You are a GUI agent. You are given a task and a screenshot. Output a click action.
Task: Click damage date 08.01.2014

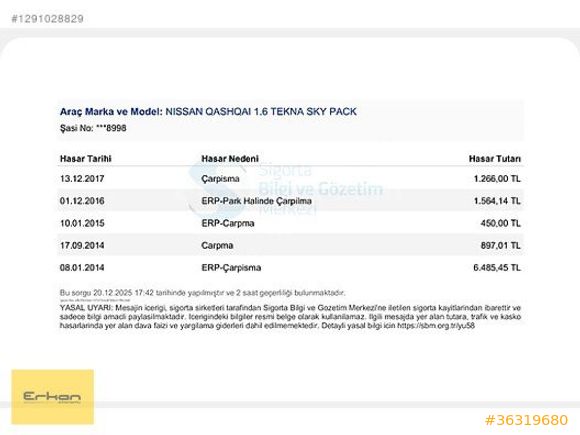[82, 267]
